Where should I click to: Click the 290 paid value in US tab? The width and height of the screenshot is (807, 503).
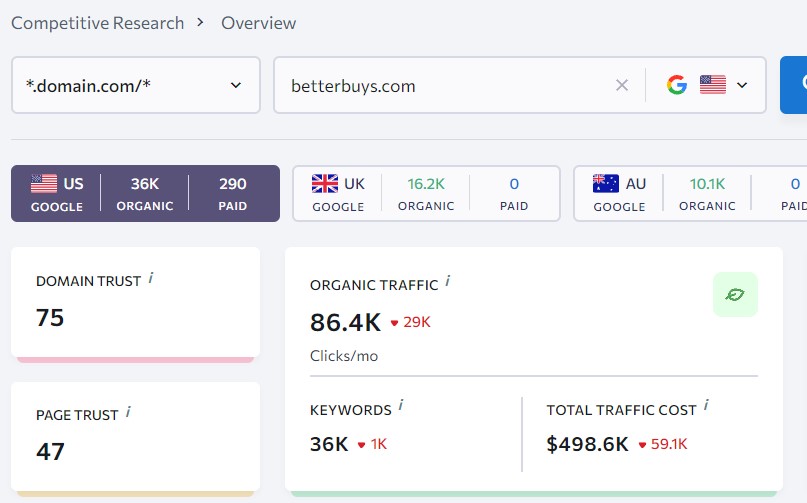click(233, 184)
